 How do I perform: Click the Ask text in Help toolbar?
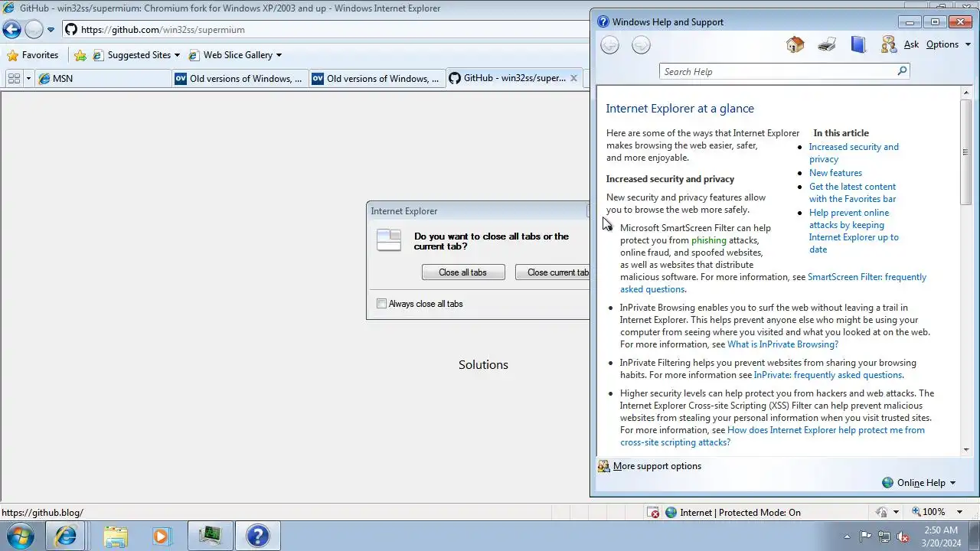click(x=911, y=44)
